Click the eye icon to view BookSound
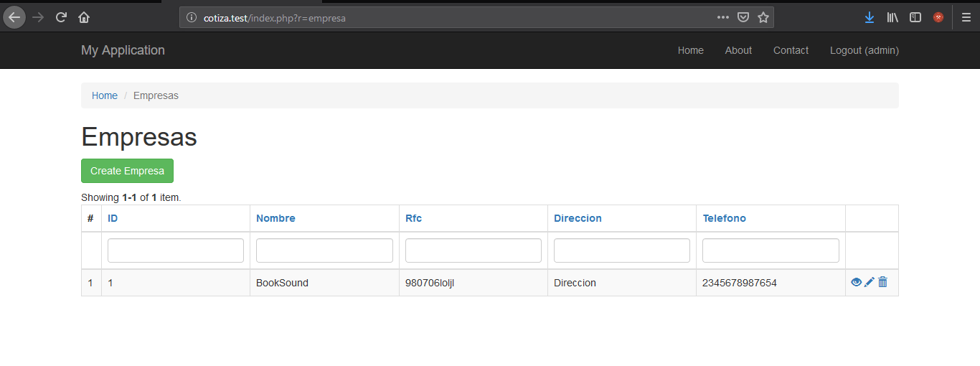The image size is (980, 366). (x=856, y=283)
